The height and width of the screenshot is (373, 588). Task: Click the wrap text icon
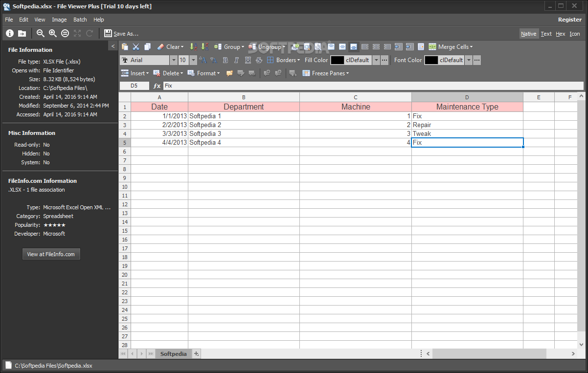click(x=421, y=47)
